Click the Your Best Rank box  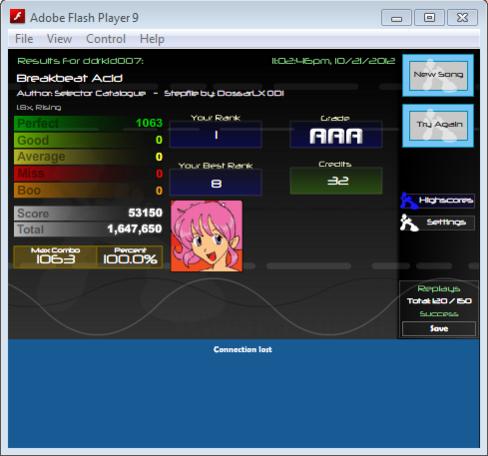(216, 182)
